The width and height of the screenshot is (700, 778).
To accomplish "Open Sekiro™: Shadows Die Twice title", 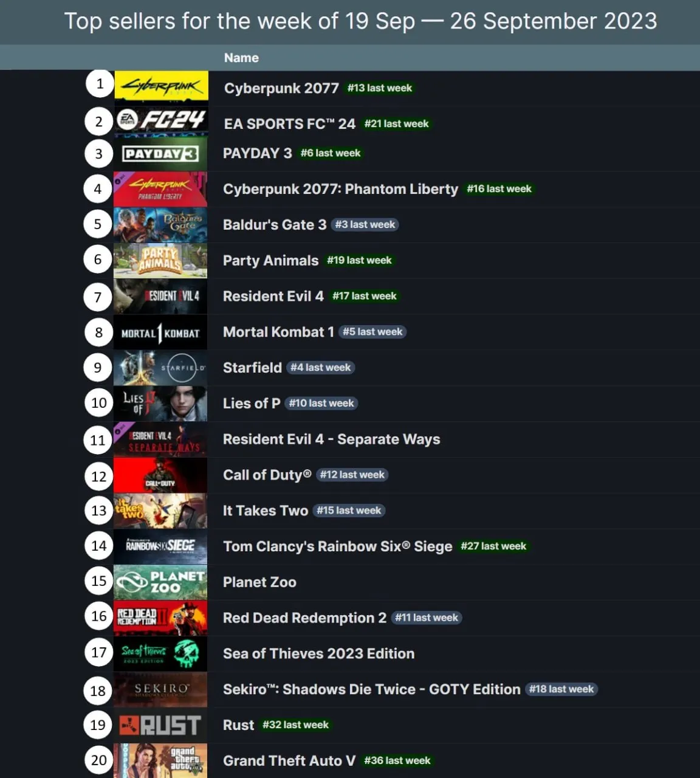I will [x=371, y=689].
